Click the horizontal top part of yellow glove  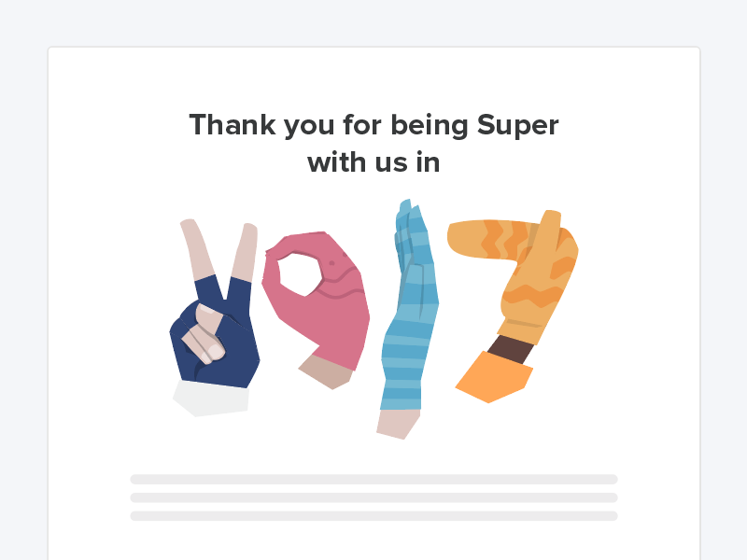[490, 237]
